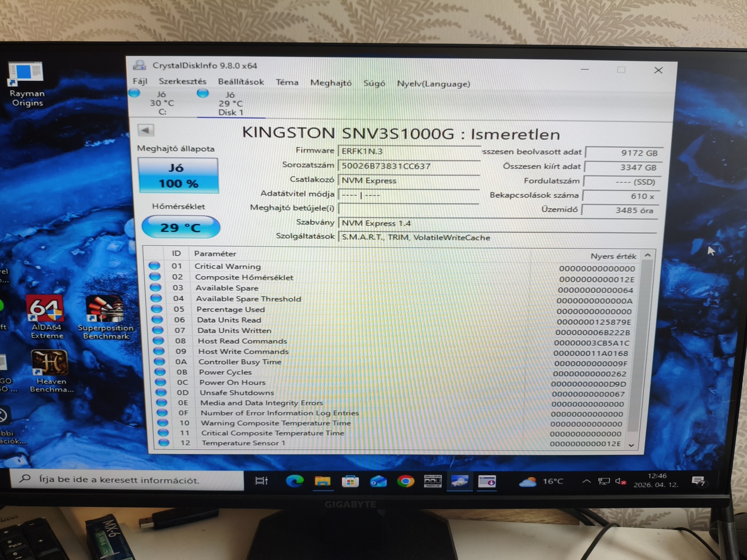Viewport: 747px width, 560px height.
Task: Click the Szolgáltatások features field
Action: click(497, 238)
